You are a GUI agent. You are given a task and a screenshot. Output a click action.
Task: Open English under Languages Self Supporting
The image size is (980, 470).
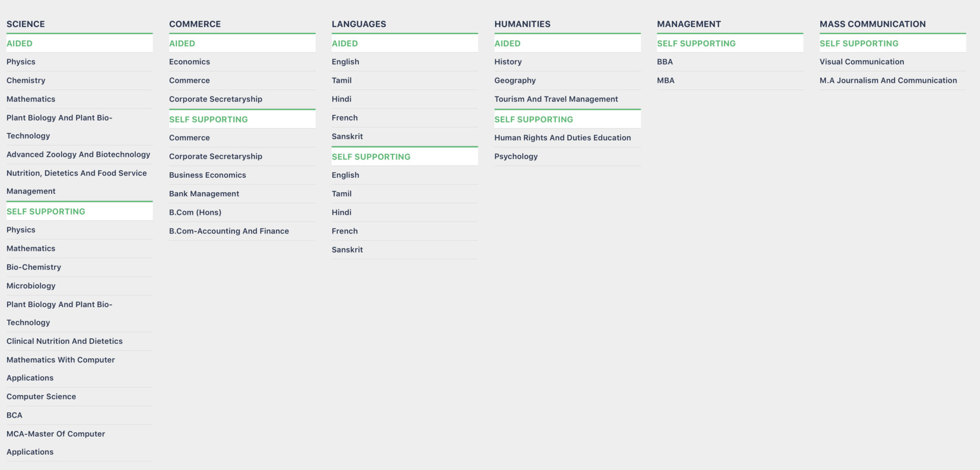pyautogui.click(x=346, y=175)
